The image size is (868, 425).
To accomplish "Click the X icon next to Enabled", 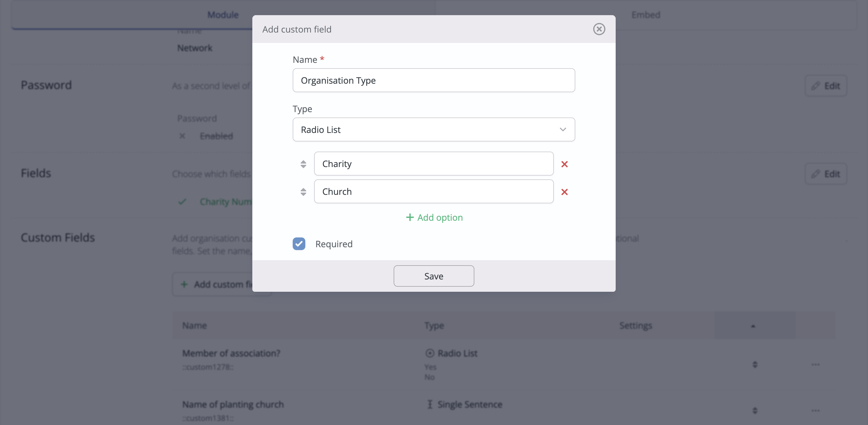I will click(182, 136).
